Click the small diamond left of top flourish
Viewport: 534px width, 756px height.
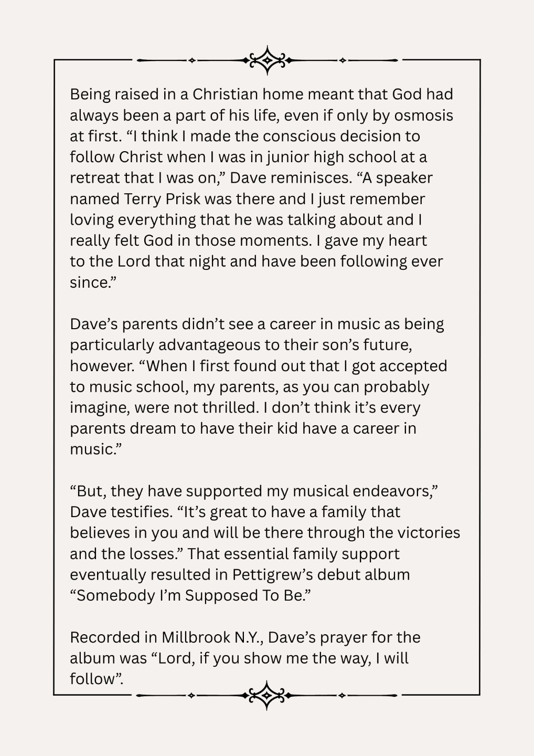tap(191, 60)
